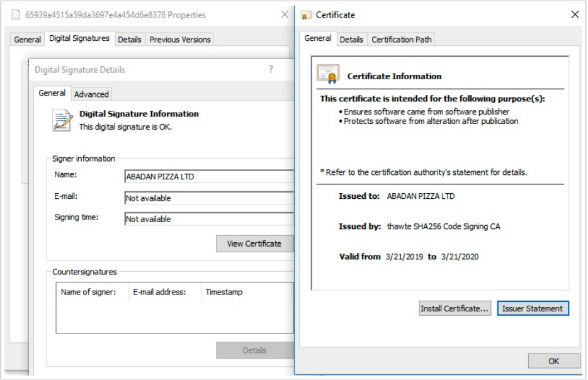588x380 pixels.
Task: Click the Refer to the certification authority's statement note
Action: coord(424,172)
